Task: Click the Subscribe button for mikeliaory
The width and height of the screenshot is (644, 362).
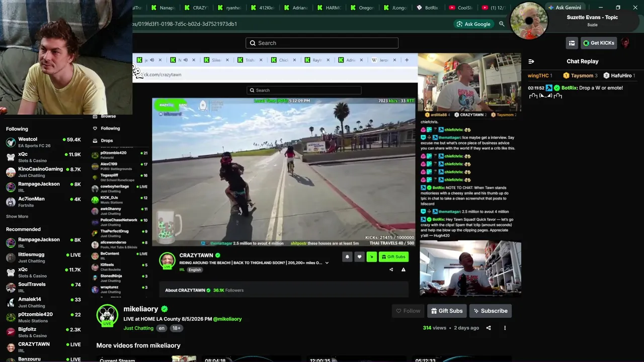Action: pos(491,311)
